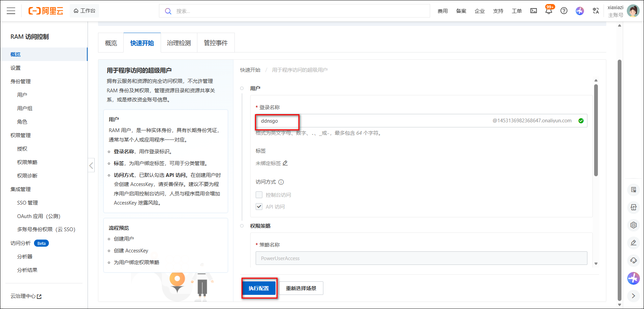Click the access method info icon
The image size is (644, 309).
pyautogui.click(x=281, y=182)
